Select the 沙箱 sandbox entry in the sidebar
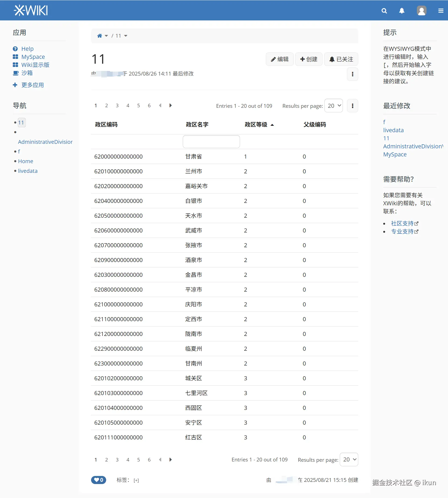The image size is (448, 498). click(x=27, y=73)
